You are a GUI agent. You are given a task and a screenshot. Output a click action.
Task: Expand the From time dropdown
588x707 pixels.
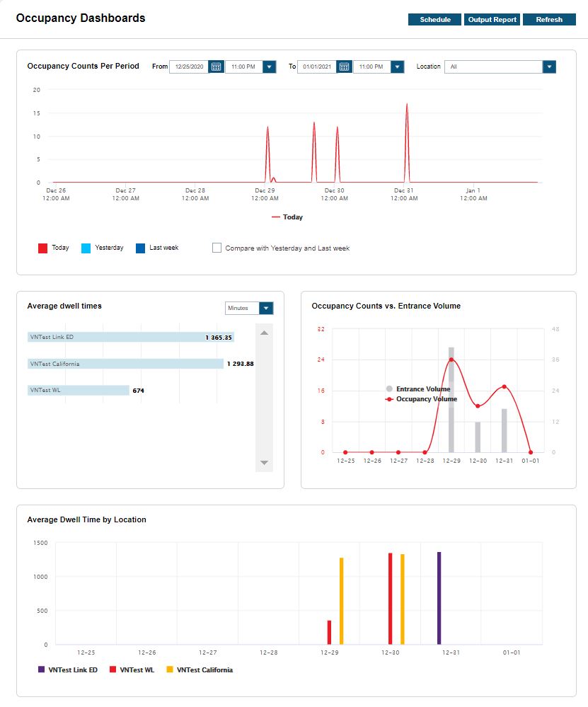coord(269,67)
